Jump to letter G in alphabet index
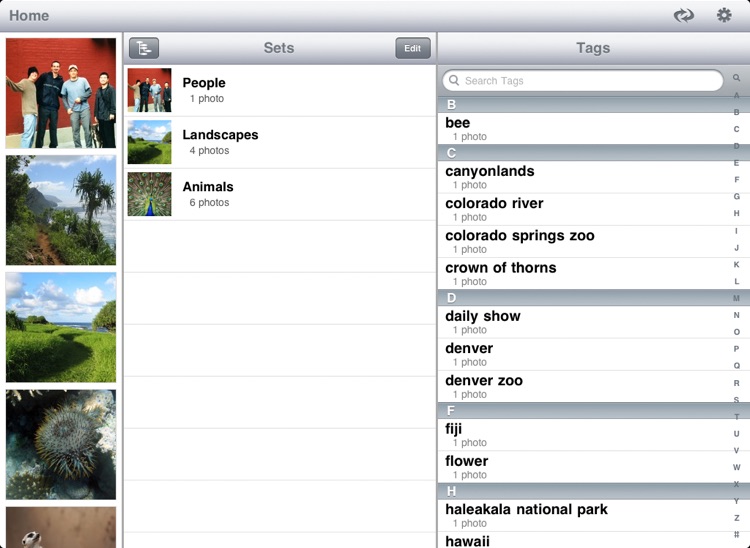 (737, 197)
